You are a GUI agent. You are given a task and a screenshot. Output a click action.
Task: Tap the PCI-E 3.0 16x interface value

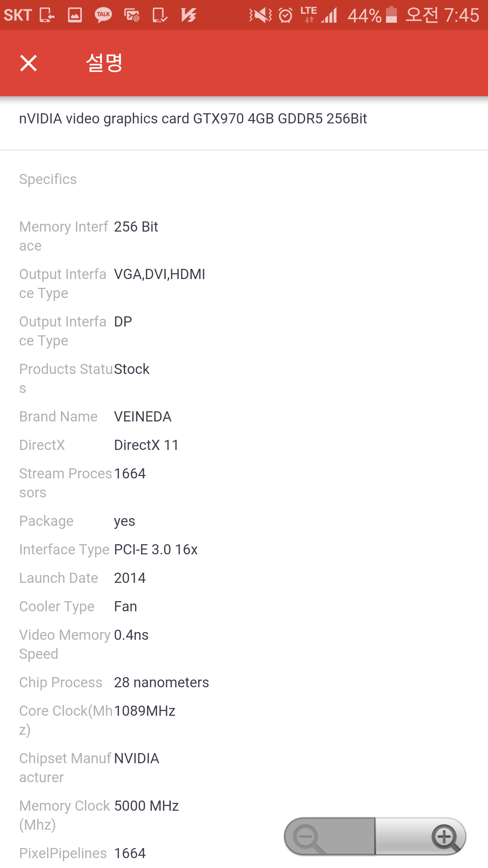click(x=156, y=549)
